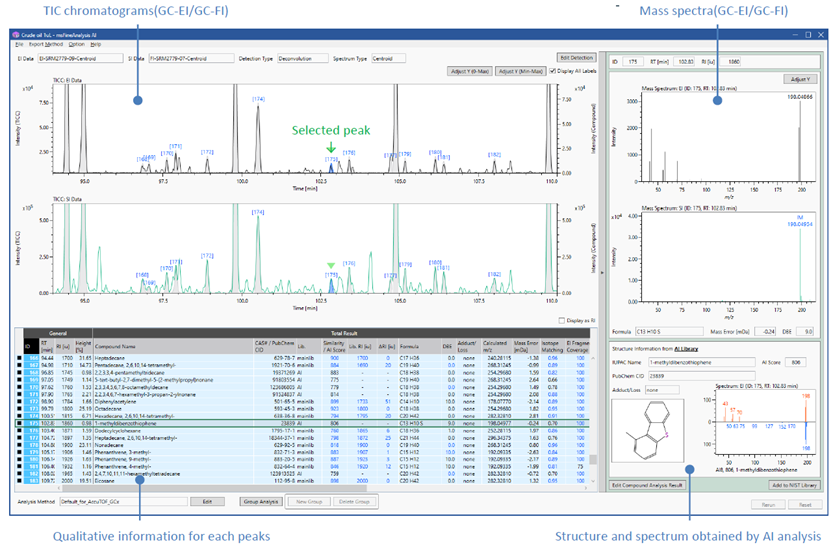Open the Help menu
This screenshot has height=547, width=833.
[x=96, y=44]
